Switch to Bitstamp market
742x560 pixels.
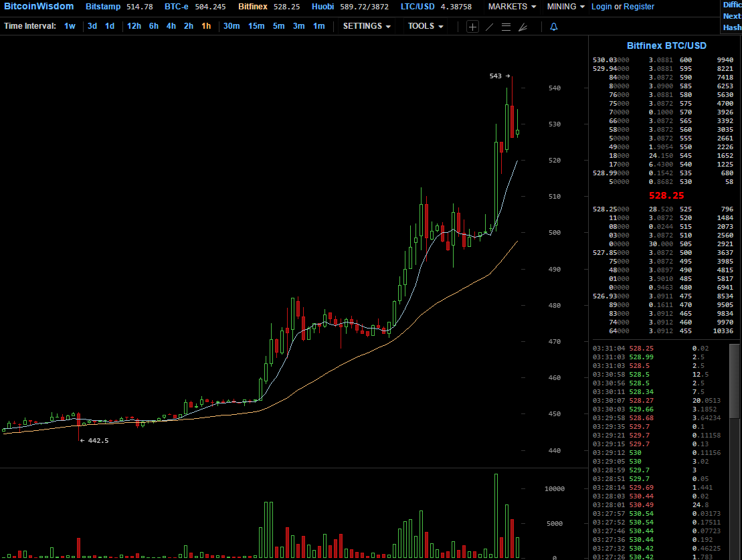(103, 7)
